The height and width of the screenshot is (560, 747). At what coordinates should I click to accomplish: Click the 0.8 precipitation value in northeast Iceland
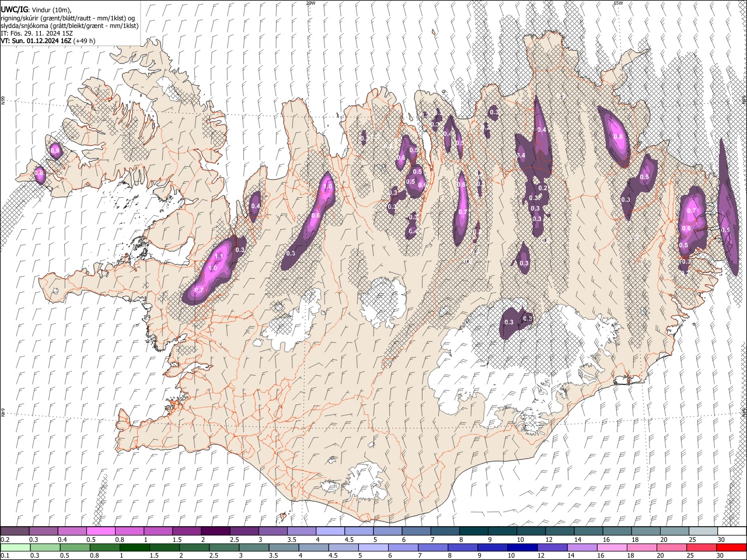coord(617,137)
